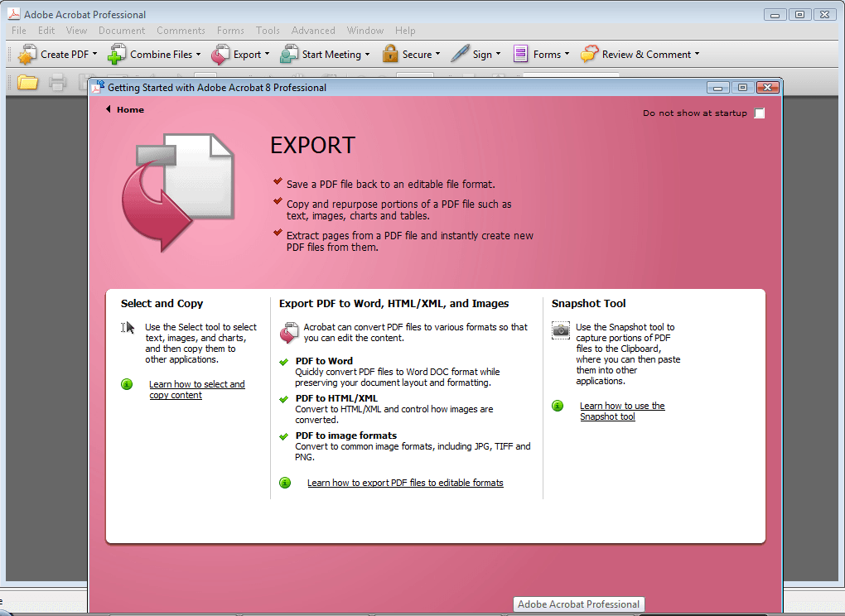This screenshot has width=845, height=616.
Task: Click the PDF to HTML/XML heading
Action: (x=336, y=398)
